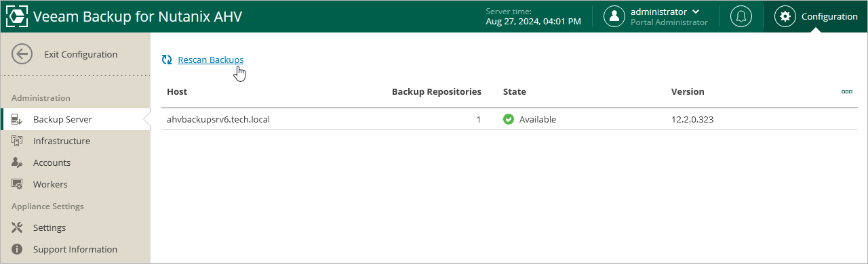Click the Rescan Backups link
The width and height of the screenshot is (868, 264).
[210, 60]
